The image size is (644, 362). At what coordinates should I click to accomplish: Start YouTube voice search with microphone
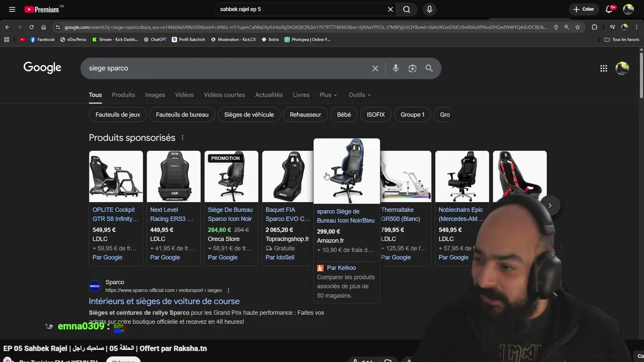[429, 9]
